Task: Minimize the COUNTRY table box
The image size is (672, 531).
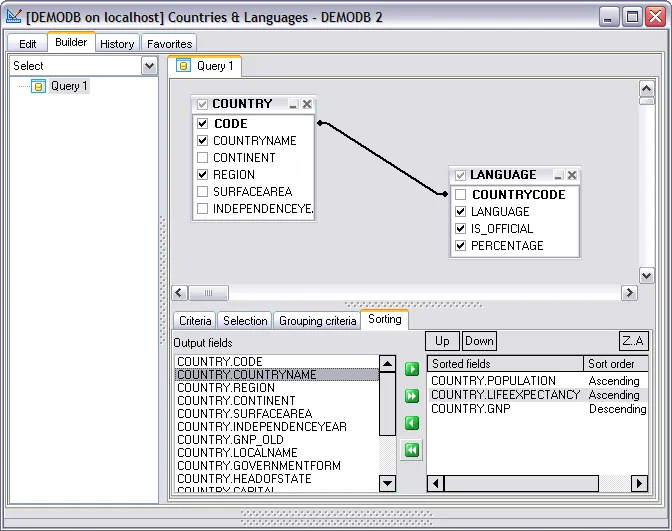Action: 293,104
